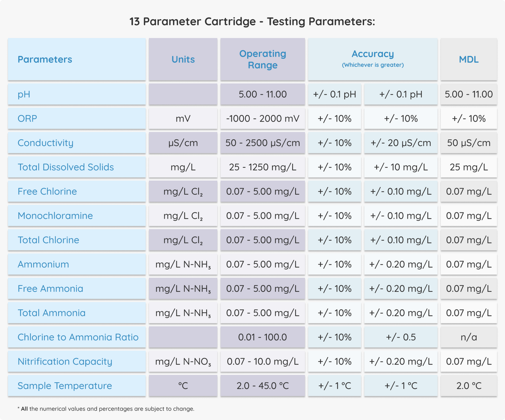Select the n/a MDL cell

(x=469, y=337)
